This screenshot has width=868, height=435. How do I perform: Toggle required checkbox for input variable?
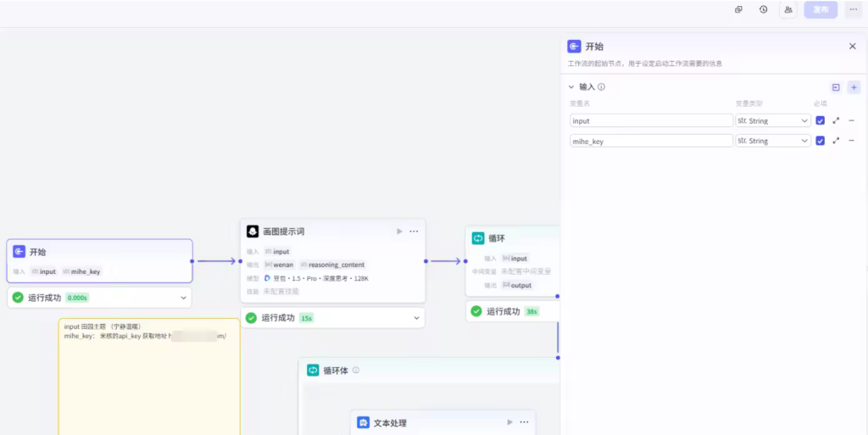pyautogui.click(x=820, y=120)
